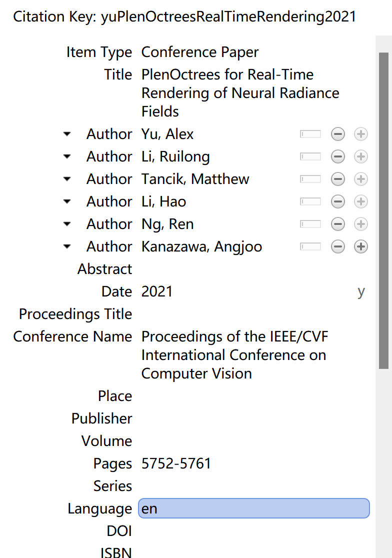Remove author Li, Ruilong with the minus icon

pyautogui.click(x=337, y=156)
